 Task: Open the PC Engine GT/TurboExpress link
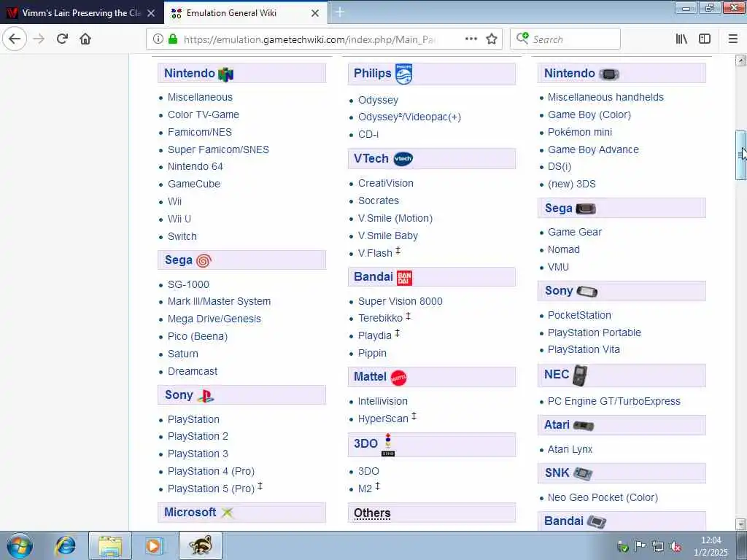614,401
